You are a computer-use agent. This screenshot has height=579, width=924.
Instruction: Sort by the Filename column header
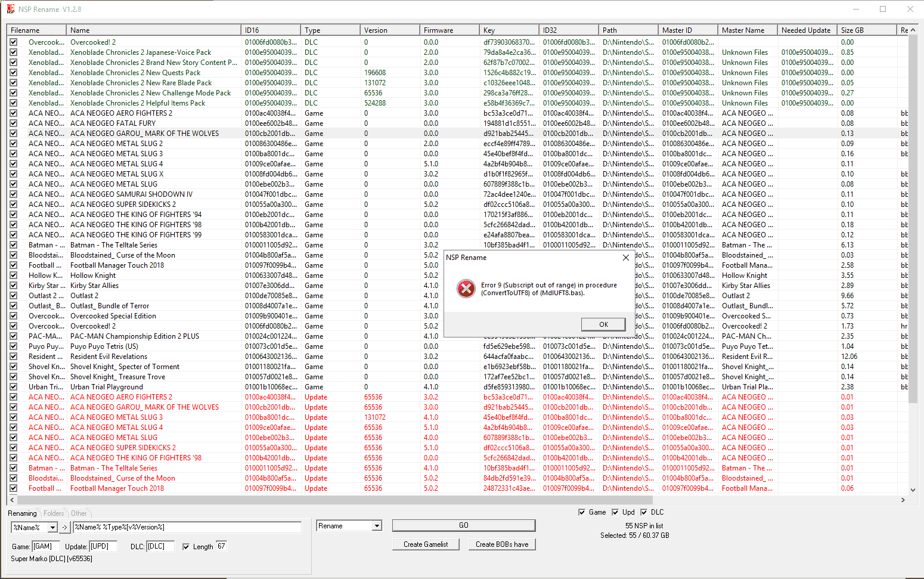click(x=36, y=30)
